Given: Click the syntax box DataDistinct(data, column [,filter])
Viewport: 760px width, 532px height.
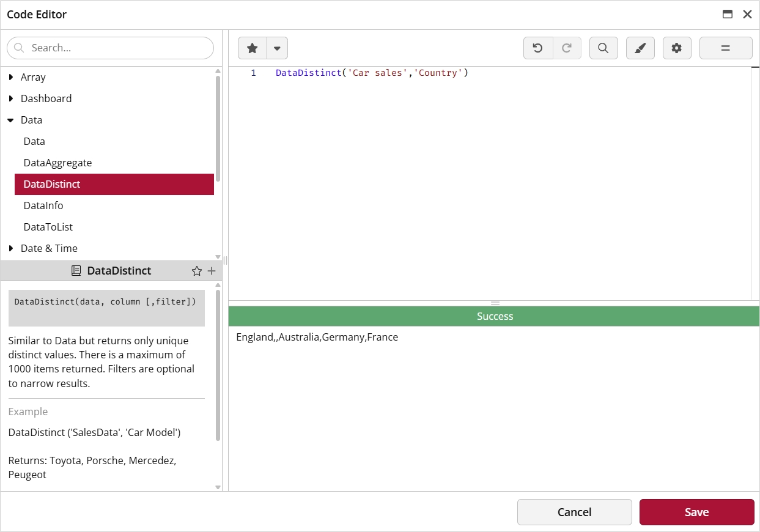Looking at the screenshot, I should tap(106, 308).
